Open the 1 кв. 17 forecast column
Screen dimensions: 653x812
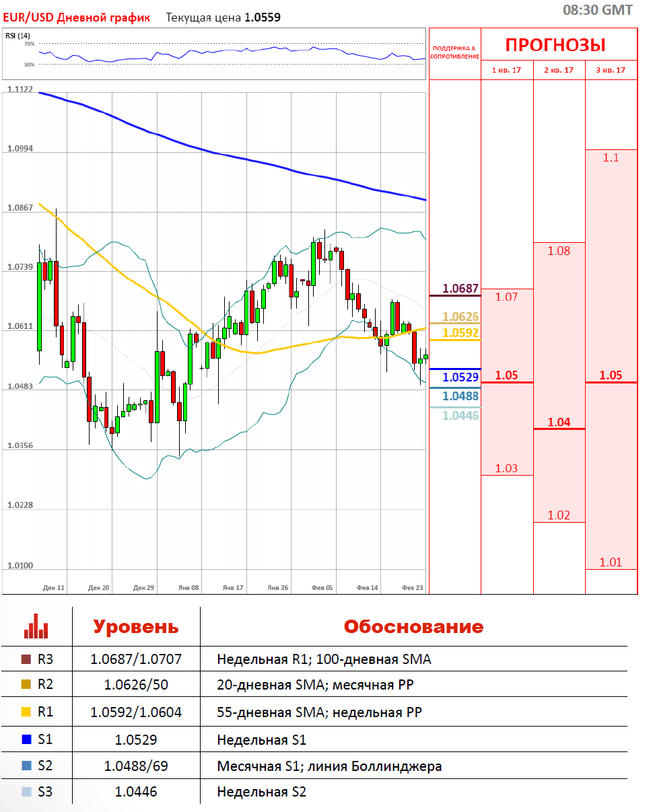[507, 70]
